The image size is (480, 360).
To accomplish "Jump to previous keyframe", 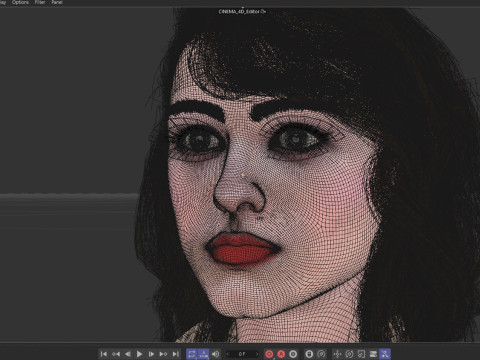I will pyautogui.click(x=116, y=354).
